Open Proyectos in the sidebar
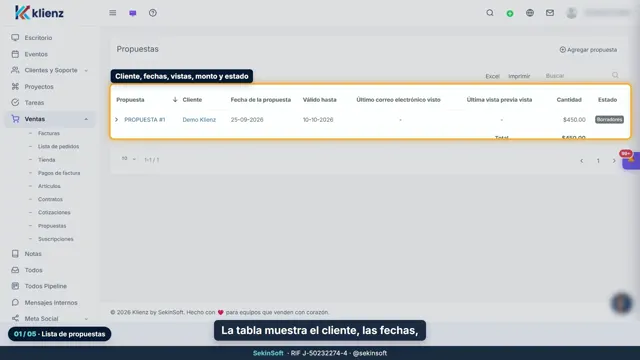The image size is (640, 360). click(x=39, y=87)
